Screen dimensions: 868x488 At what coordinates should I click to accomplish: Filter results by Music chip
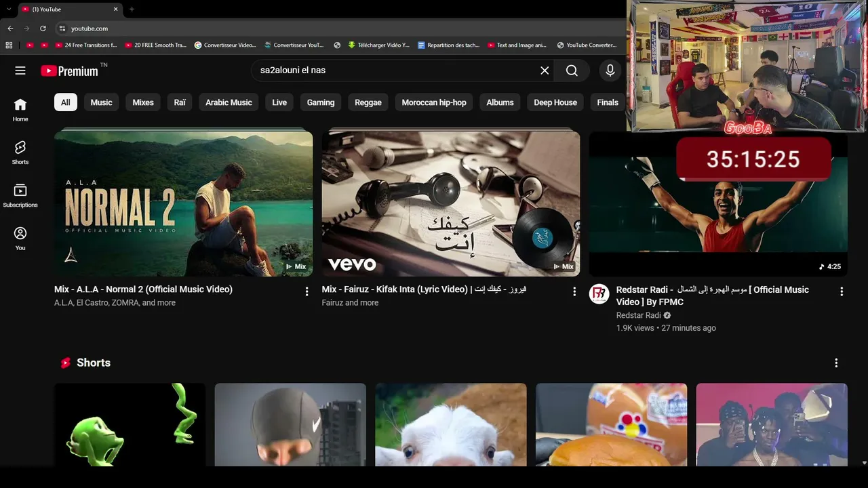tap(101, 102)
